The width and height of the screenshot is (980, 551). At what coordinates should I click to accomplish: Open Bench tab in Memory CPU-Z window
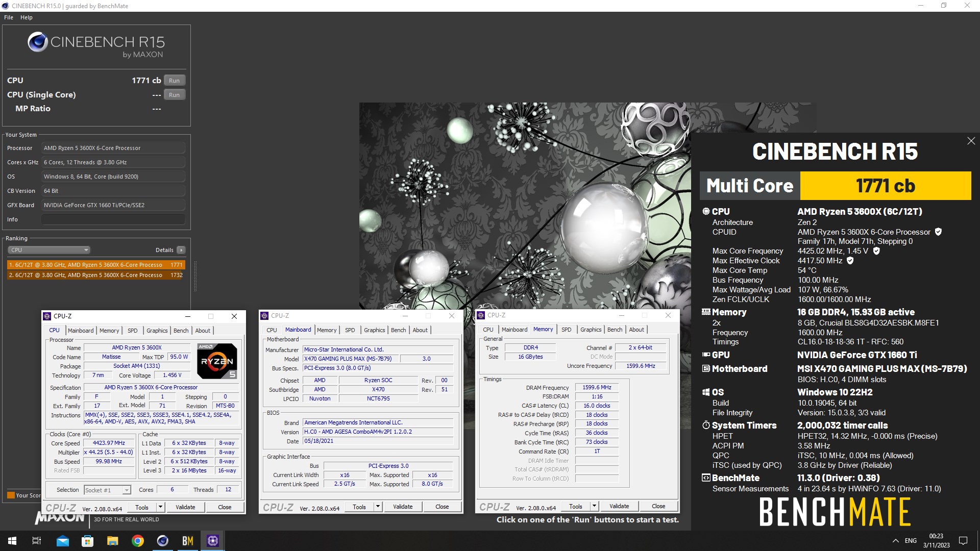click(615, 330)
